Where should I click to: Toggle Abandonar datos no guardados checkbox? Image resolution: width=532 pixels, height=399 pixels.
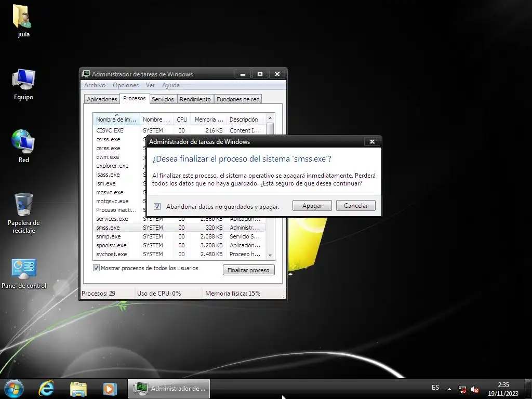coord(157,206)
